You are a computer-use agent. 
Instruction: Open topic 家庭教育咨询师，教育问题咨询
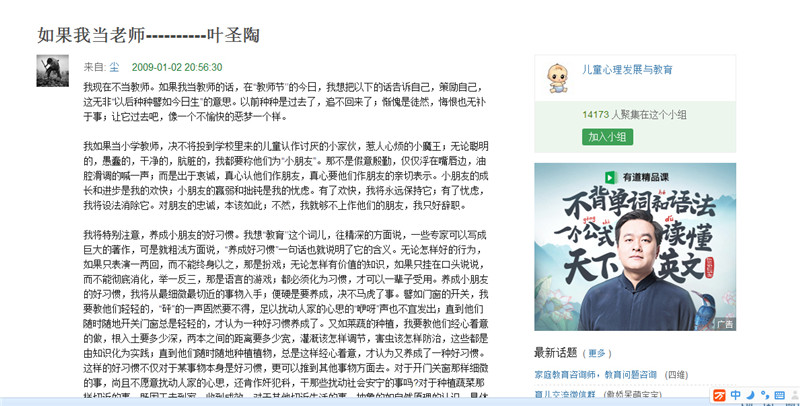[595, 374]
